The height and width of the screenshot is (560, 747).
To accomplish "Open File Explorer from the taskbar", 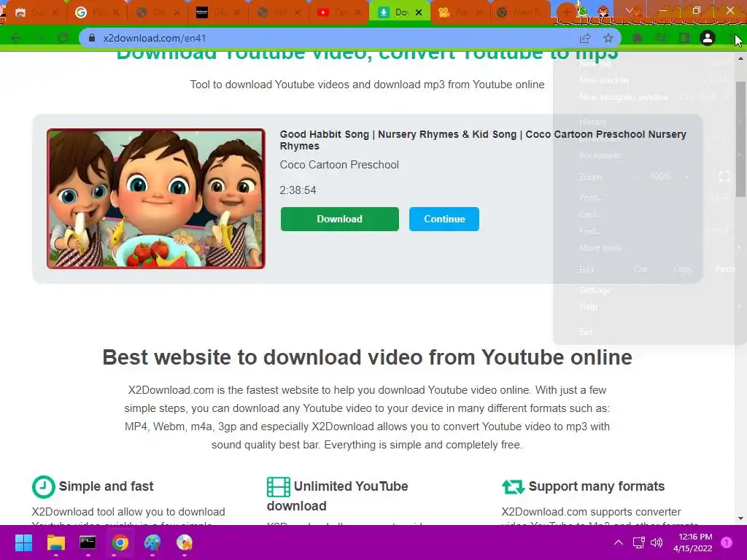I will 55,542.
